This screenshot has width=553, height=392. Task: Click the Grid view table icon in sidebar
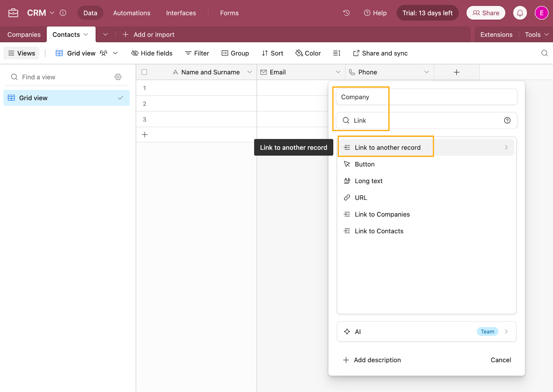(x=11, y=98)
